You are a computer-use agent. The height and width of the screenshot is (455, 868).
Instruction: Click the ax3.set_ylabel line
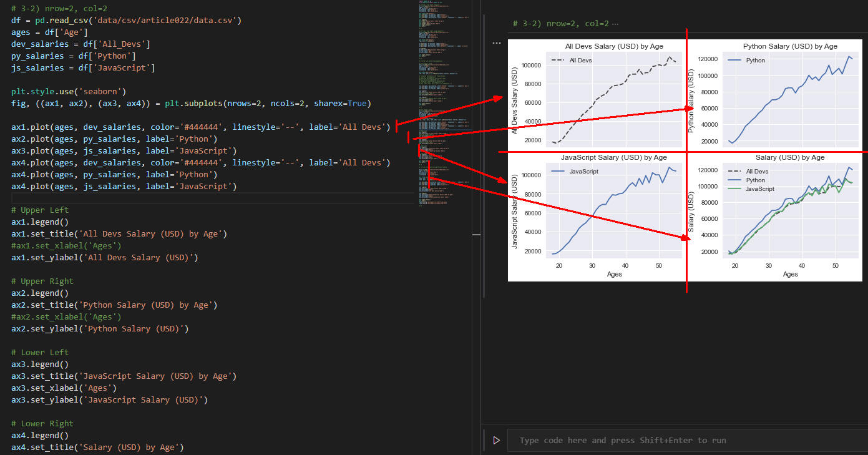(109, 399)
